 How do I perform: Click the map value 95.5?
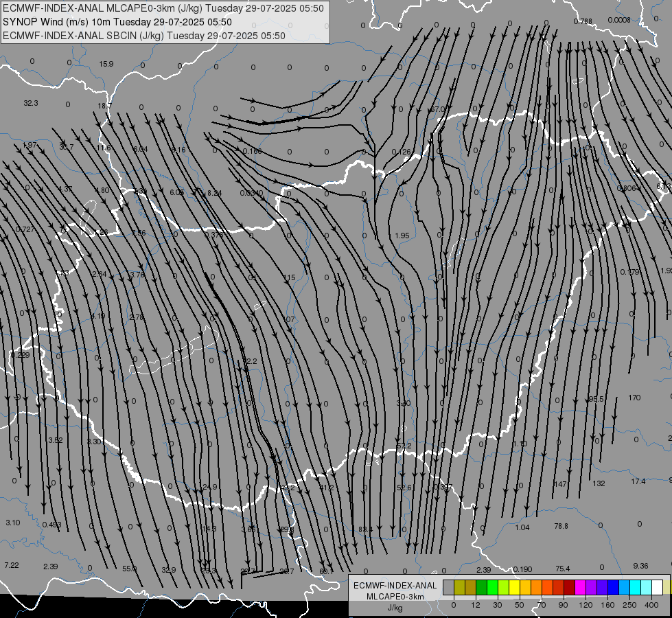point(596,399)
